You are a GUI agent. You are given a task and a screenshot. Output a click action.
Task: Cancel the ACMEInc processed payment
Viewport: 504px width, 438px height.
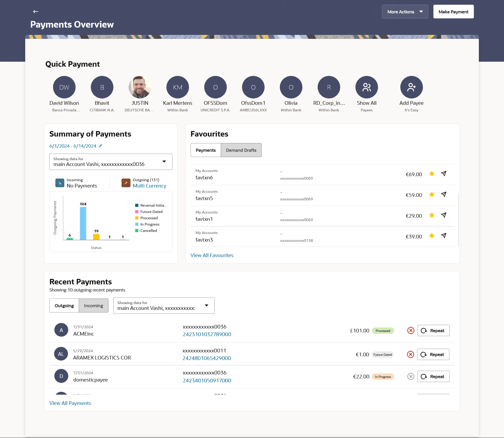click(411, 331)
